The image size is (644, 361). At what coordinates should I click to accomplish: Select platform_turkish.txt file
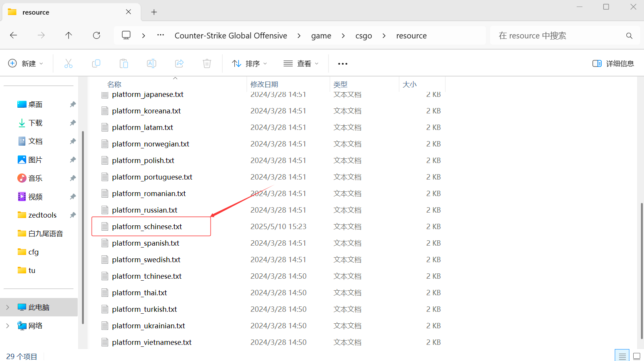coord(144,309)
